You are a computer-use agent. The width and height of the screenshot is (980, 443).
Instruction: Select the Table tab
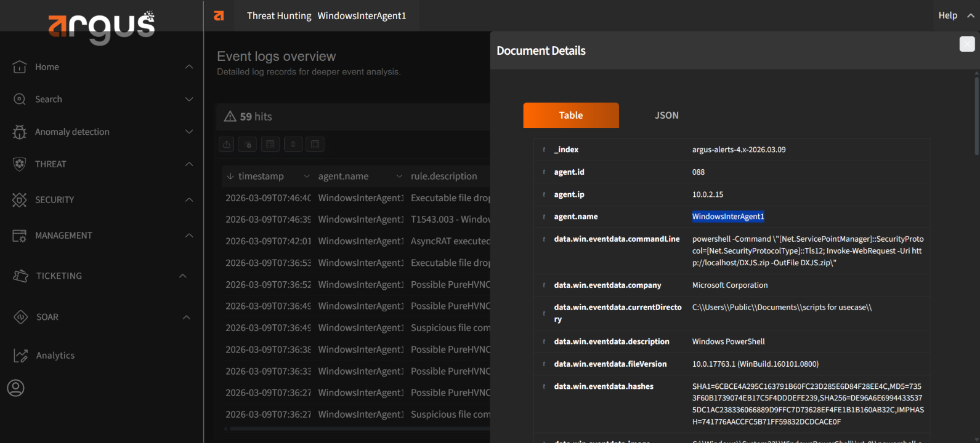(570, 115)
